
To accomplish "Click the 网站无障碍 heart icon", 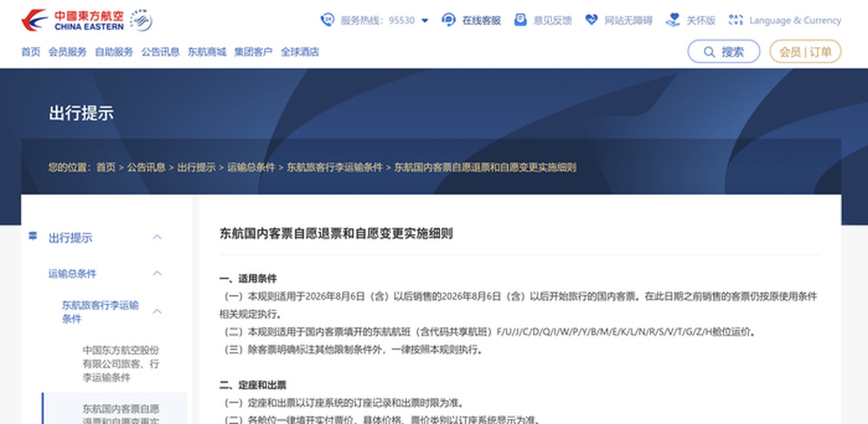I will click(x=591, y=20).
